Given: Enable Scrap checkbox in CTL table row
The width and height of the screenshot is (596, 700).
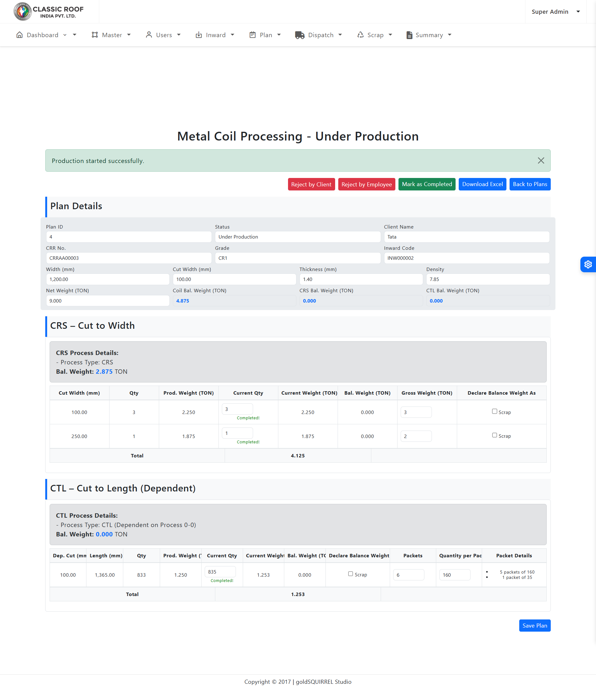Looking at the screenshot, I should coord(350,574).
